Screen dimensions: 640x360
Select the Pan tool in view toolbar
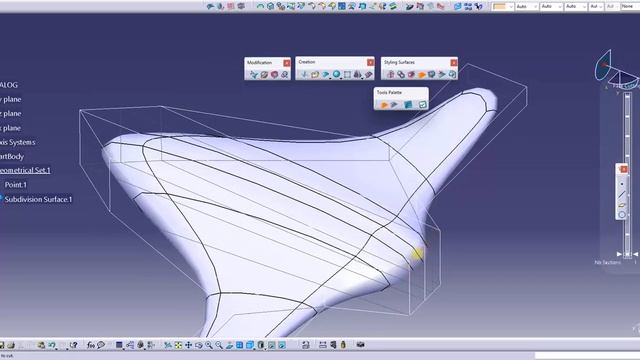[189, 345]
